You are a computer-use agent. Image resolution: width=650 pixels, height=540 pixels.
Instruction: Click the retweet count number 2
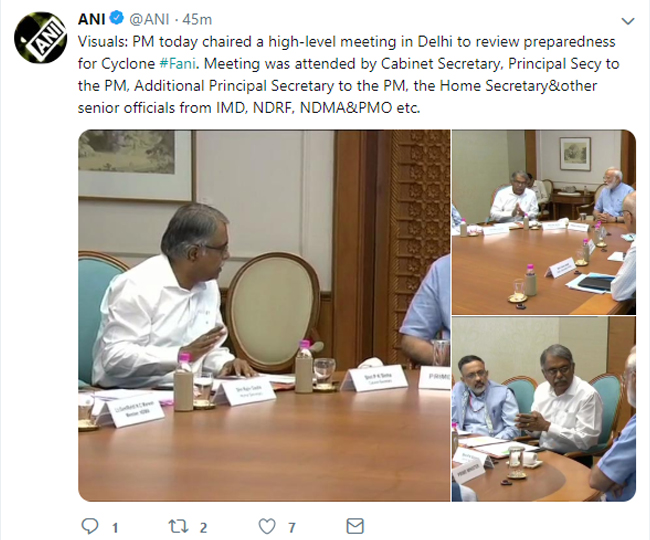click(203, 528)
